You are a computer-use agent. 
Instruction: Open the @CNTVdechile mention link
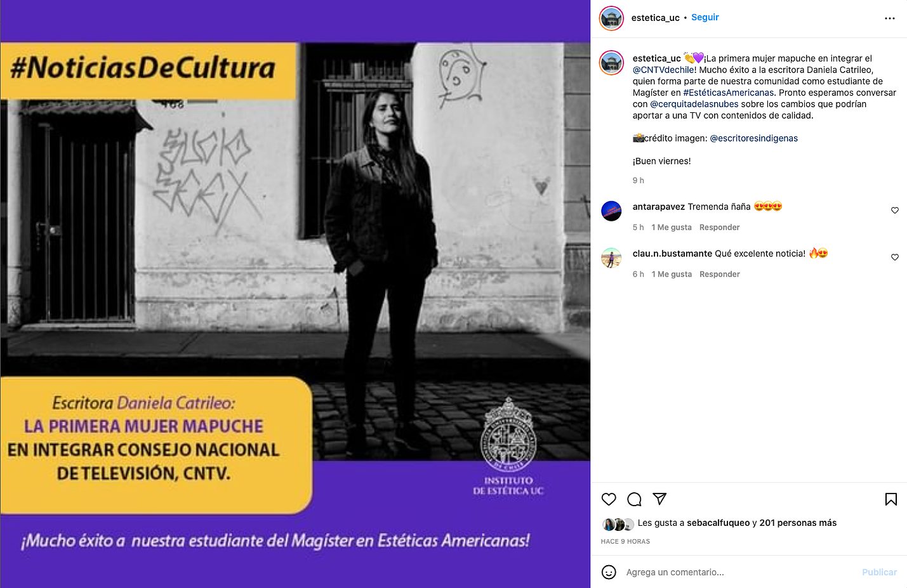(x=663, y=70)
